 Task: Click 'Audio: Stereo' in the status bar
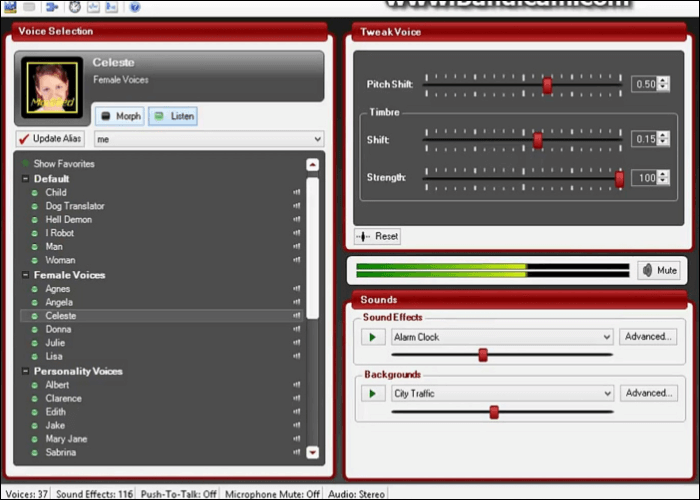(x=356, y=494)
